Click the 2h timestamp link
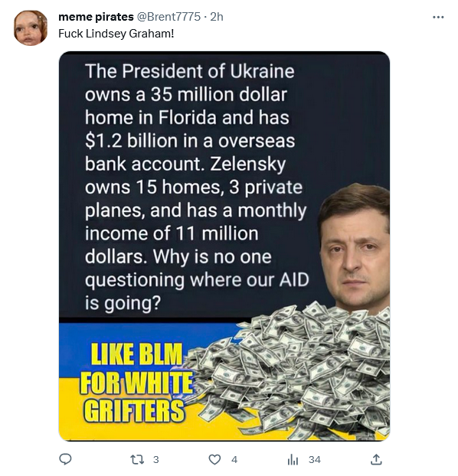458x476 pixels. (x=217, y=17)
